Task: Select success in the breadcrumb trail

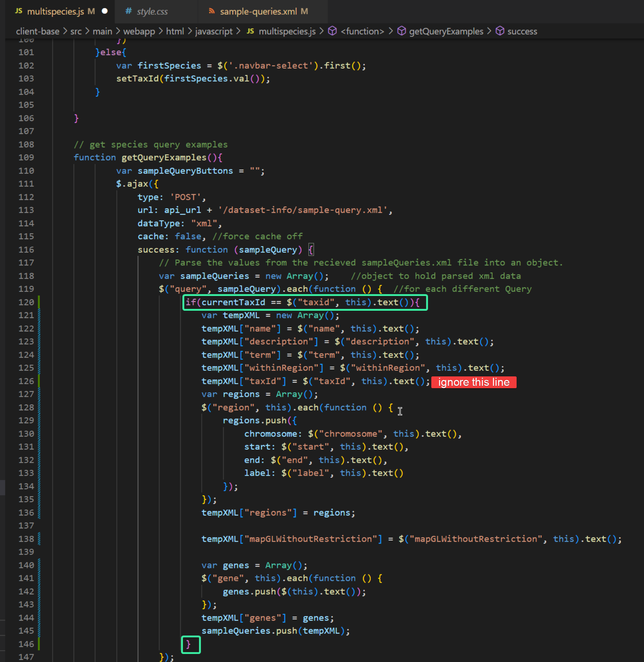Action: [x=523, y=31]
